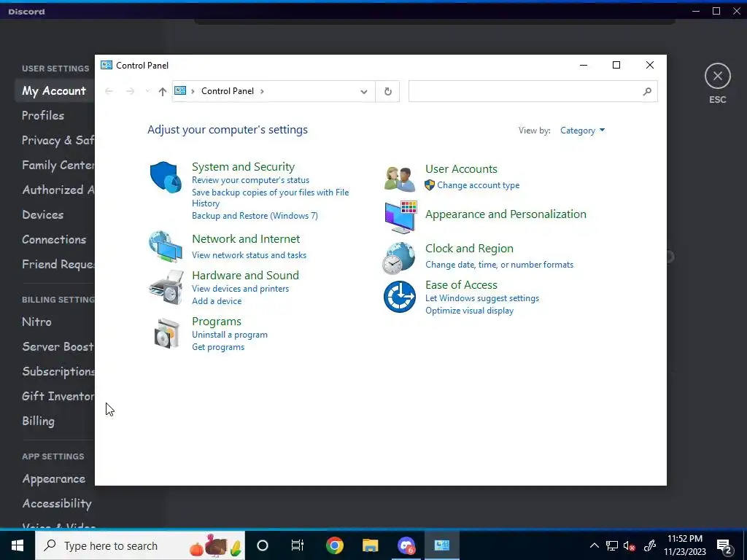
Task: Open Cortana circle on the taskbar
Action: (x=263, y=545)
